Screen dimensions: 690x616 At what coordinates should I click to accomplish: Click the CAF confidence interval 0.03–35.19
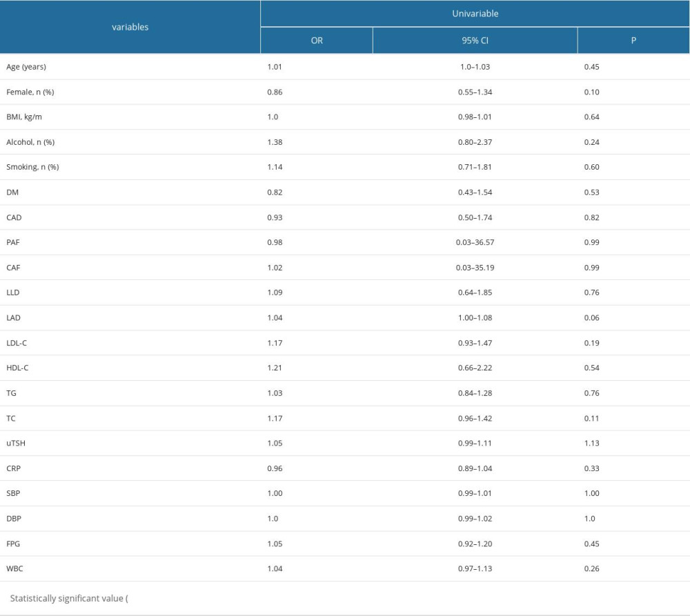(475, 268)
